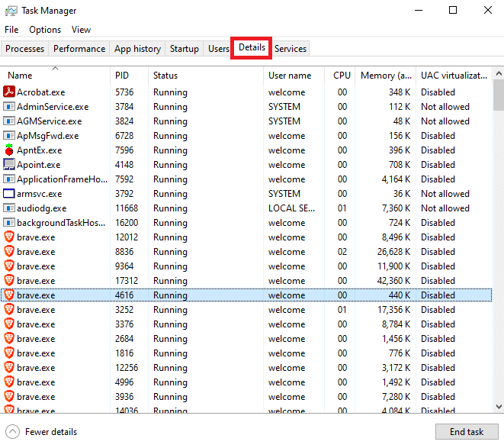Click Brave icon for PID 9364
Viewport: 504px width, 448px height.
click(x=9, y=266)
